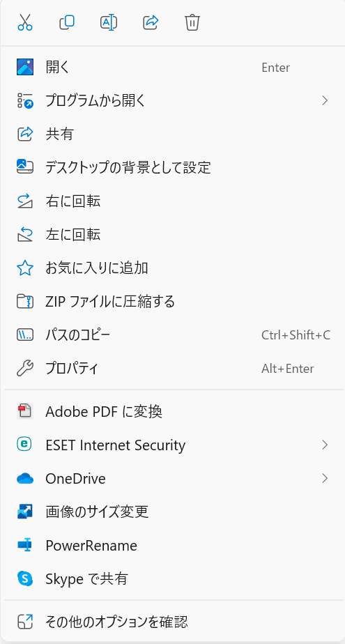Image resolution: width=345 pixels, height=644 pixels.
Task: Click the Rename icon in top row
Action: coord(109,22)
